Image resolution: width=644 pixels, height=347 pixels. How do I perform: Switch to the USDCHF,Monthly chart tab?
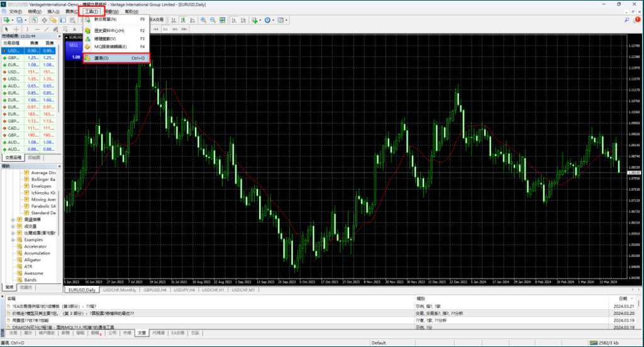pos(120,290)
